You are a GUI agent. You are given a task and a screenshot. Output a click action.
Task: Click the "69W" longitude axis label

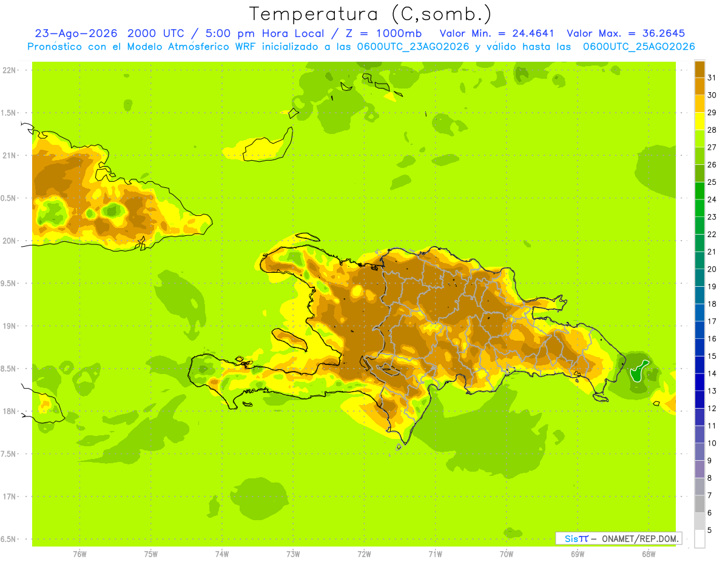tap(577, 554)
